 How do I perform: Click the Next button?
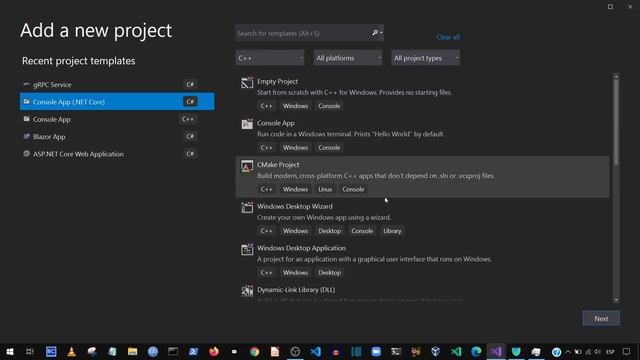601,318
